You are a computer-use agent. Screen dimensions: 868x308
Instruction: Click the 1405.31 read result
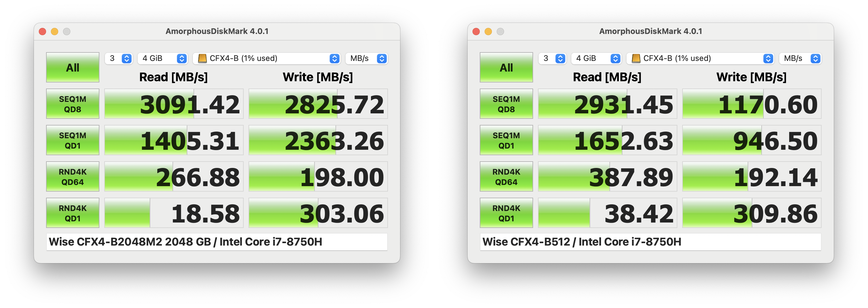pyautogui.click(x=174, y=140)
